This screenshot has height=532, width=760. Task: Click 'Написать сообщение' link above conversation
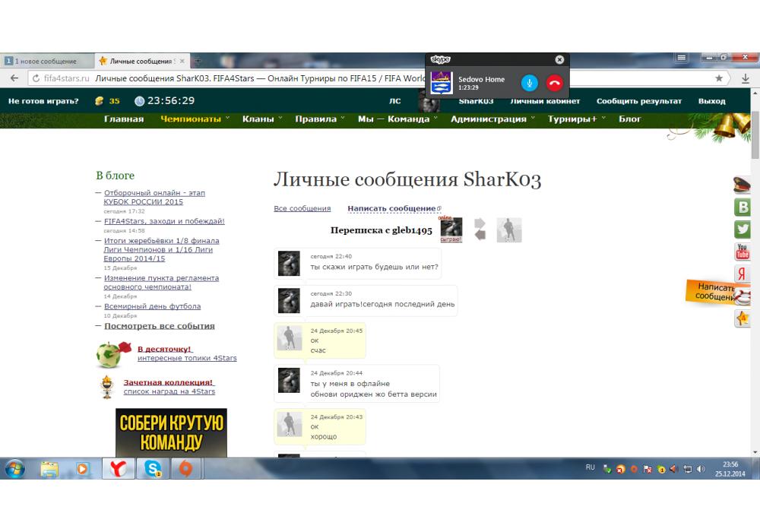[391, 208]
